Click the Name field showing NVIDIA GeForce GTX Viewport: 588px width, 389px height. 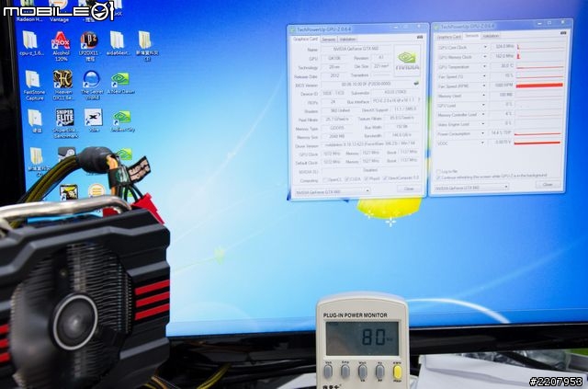356,49
